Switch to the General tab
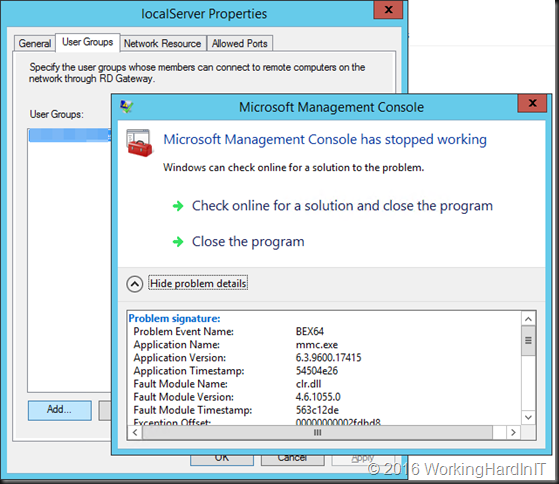 click(35, 43)
